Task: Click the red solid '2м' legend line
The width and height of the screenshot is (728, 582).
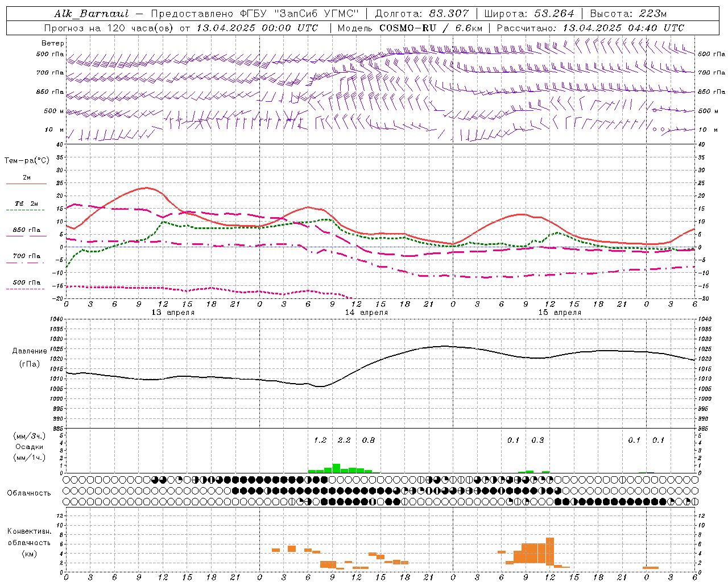Action: point(26,184)
